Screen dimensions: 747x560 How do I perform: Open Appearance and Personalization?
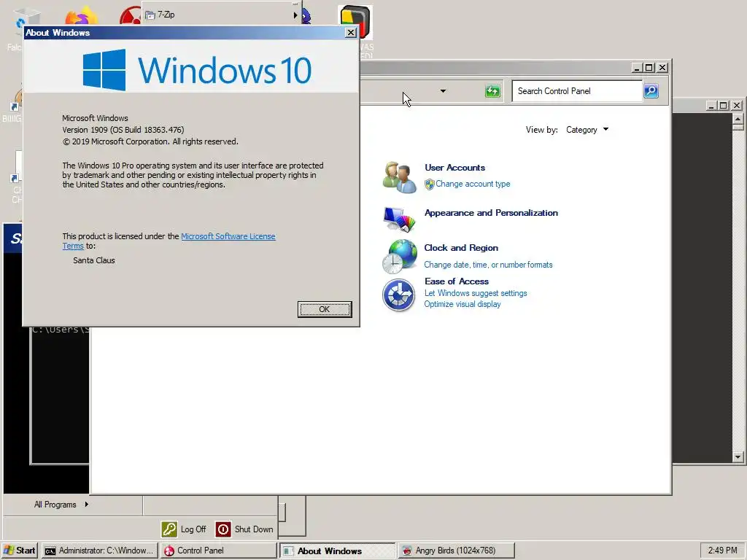pos(491,213)
